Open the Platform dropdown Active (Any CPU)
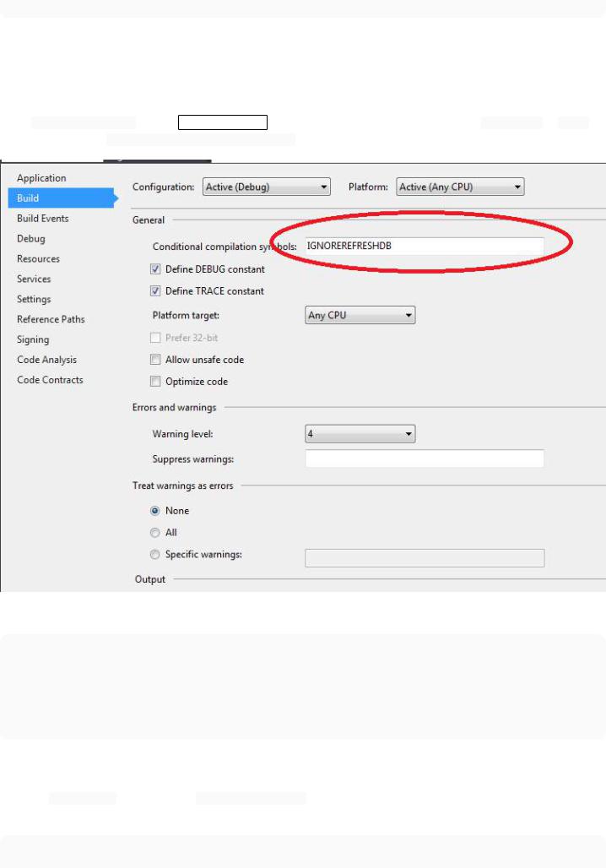Screen dimensions: 606x868 coord(460,187)
